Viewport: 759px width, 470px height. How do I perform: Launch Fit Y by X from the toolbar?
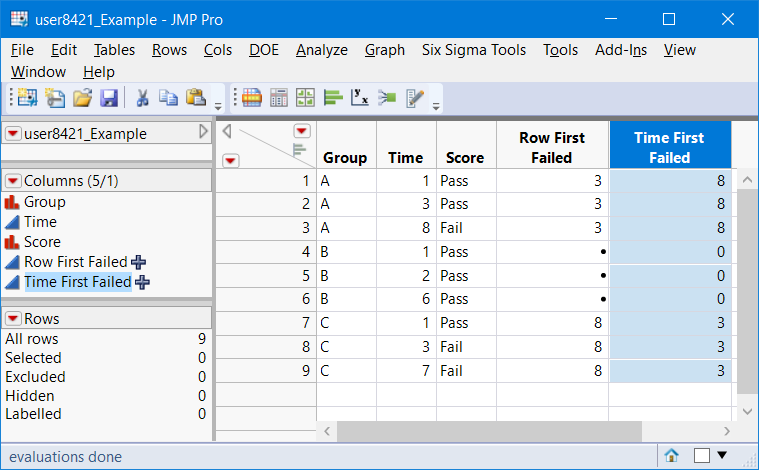coord(360,98)
